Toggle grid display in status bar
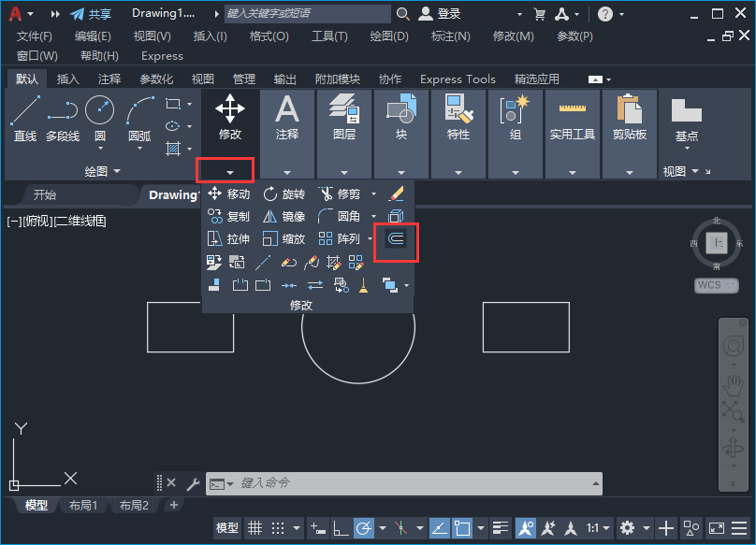The height and width of the screenshot is (545, 756). [x=254, y=528]
